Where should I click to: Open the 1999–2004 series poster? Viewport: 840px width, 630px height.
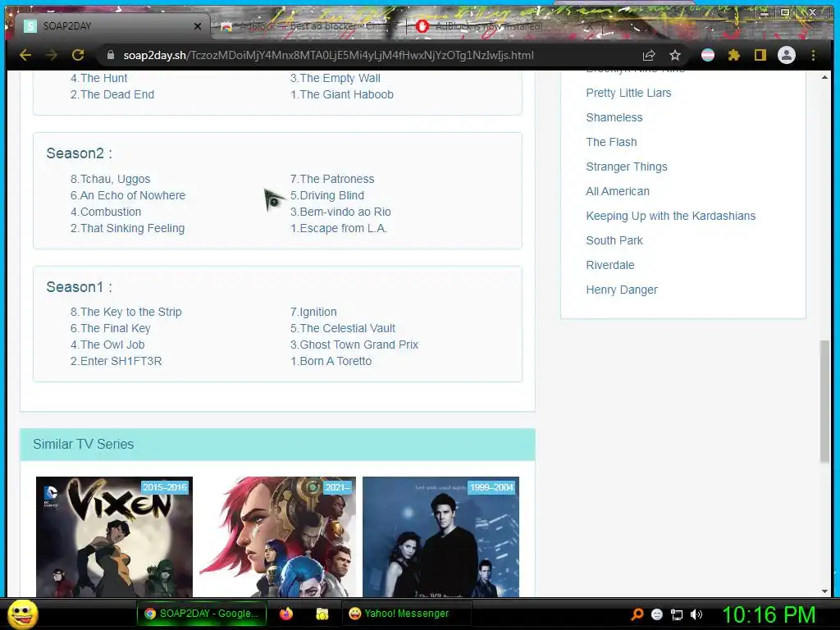pos(441,536)
